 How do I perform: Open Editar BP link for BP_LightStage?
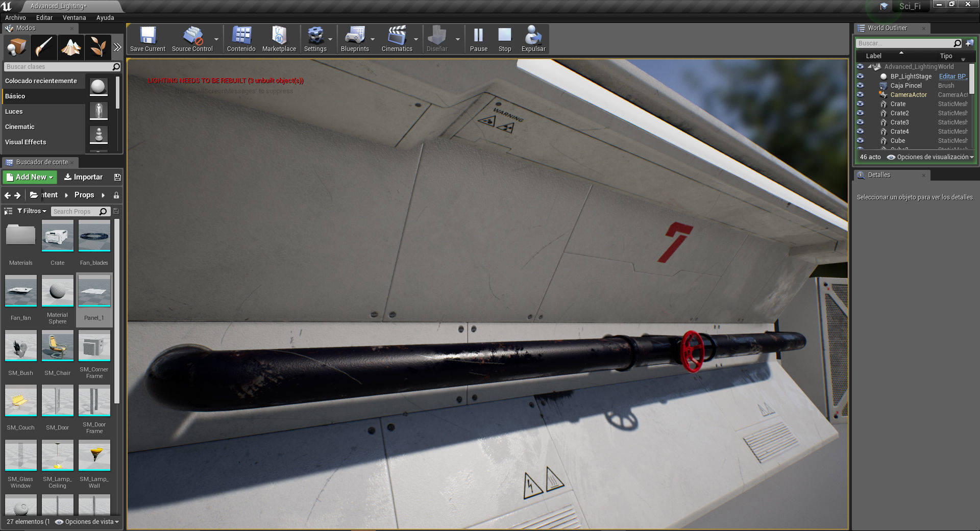952,77
